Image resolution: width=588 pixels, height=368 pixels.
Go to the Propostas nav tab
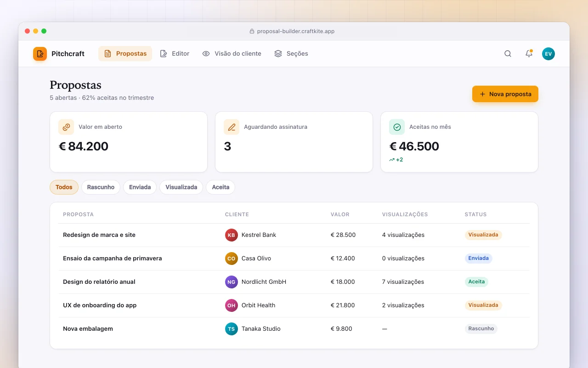coord(125,54)
